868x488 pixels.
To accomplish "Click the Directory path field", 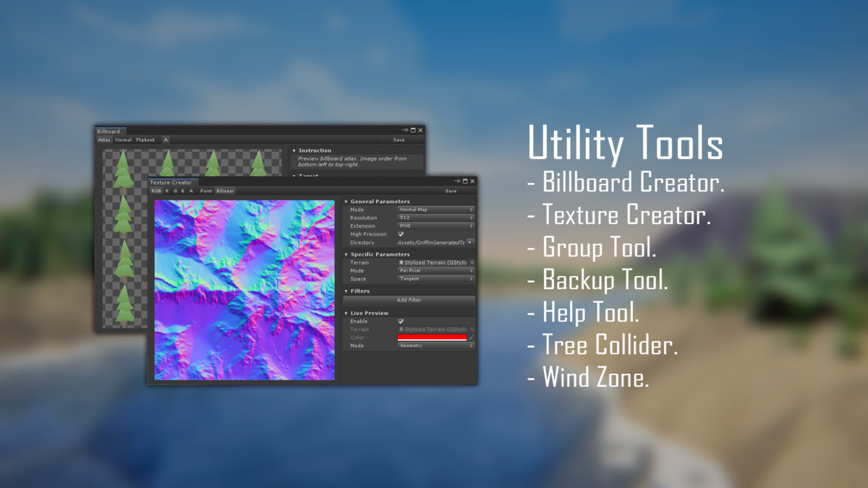I will [430, 243].
